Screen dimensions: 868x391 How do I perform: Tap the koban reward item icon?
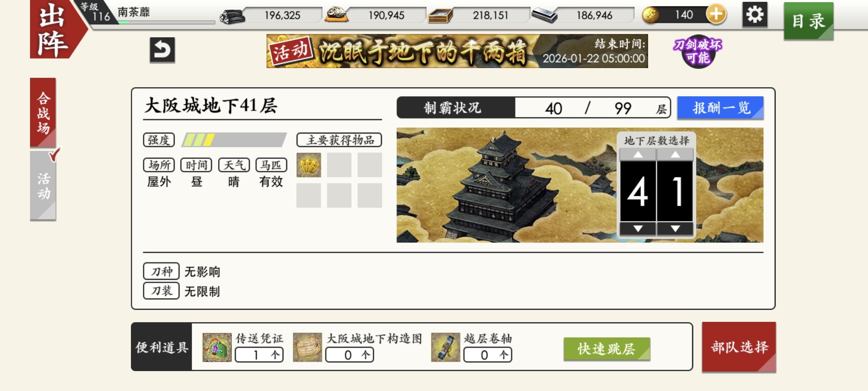pyautogui.click(x=309, y=165)
